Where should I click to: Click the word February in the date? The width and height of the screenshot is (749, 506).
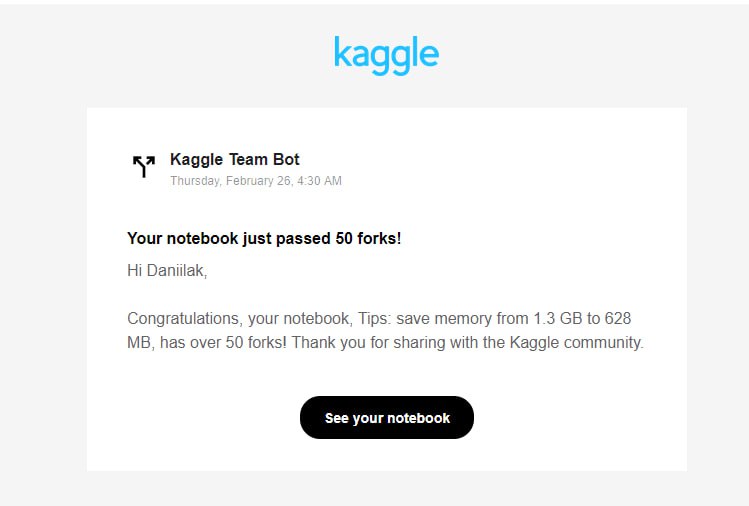[x=252, y=181]
